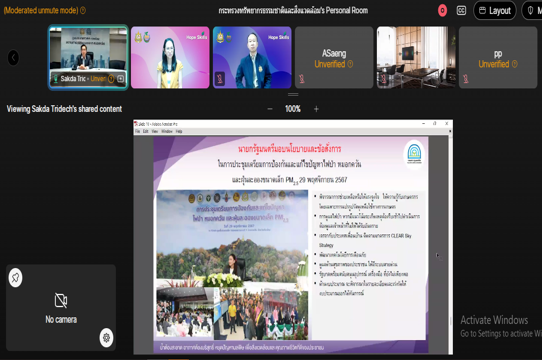Click the No camera icon in self-view
Viewport: 542px width, 360px height.
point(61,300)
